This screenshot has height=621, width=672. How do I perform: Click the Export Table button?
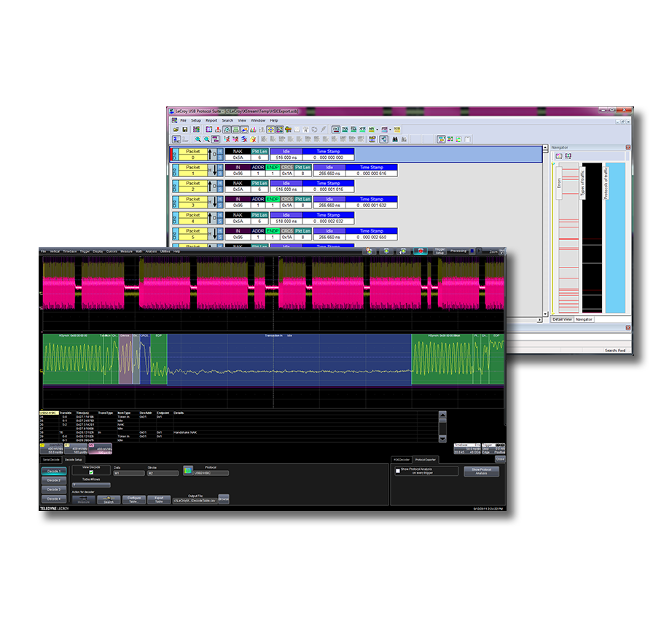tap(157, 500)
